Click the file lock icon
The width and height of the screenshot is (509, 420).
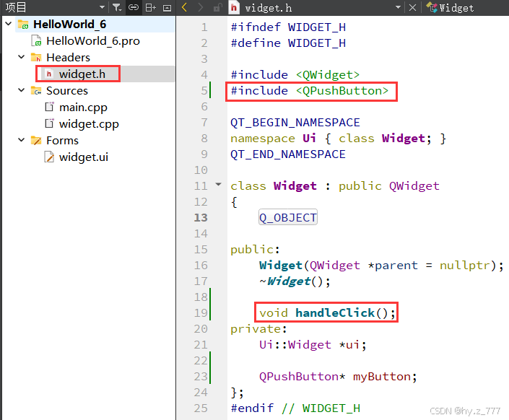217,7
